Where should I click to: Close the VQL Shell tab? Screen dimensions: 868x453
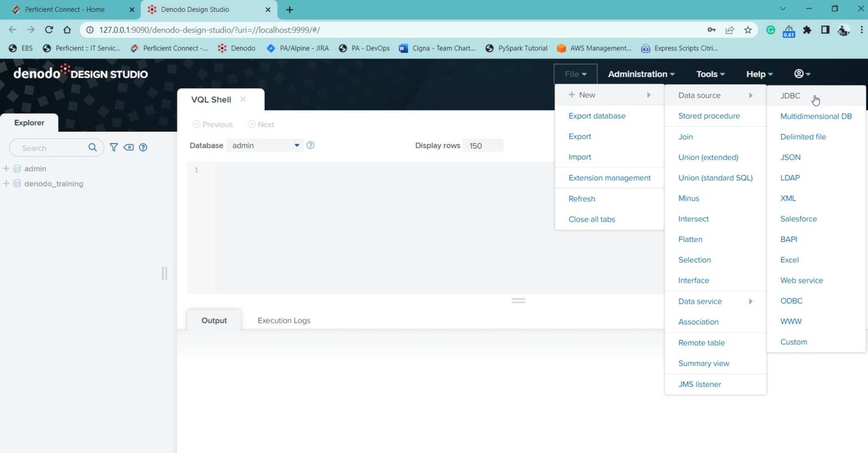[243, 100]
